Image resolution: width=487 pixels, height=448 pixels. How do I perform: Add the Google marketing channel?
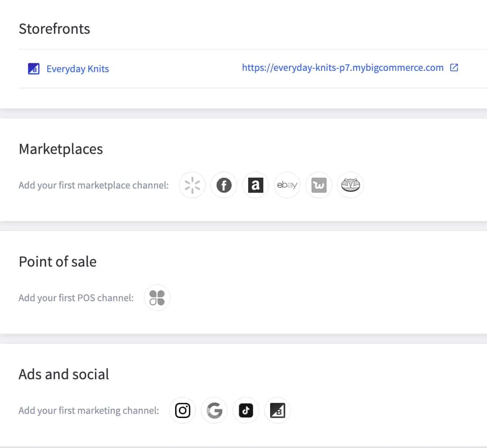coord(214,410)
